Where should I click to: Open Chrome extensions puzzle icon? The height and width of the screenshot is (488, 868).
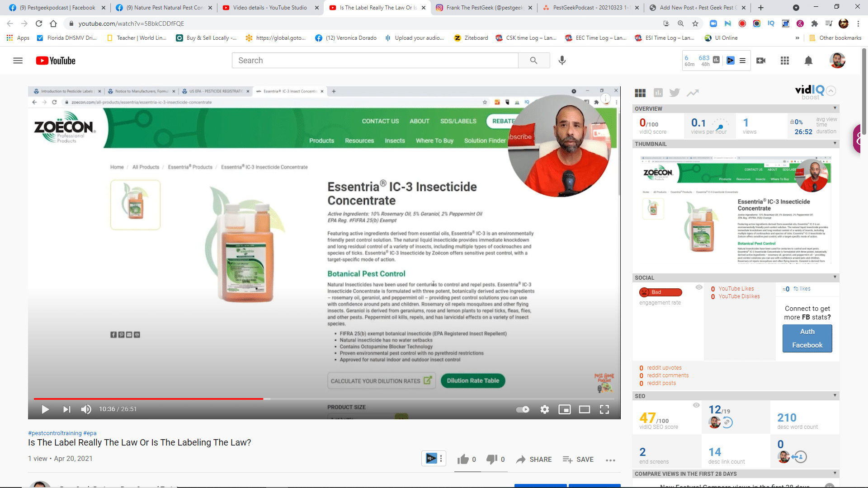(814, 23)
